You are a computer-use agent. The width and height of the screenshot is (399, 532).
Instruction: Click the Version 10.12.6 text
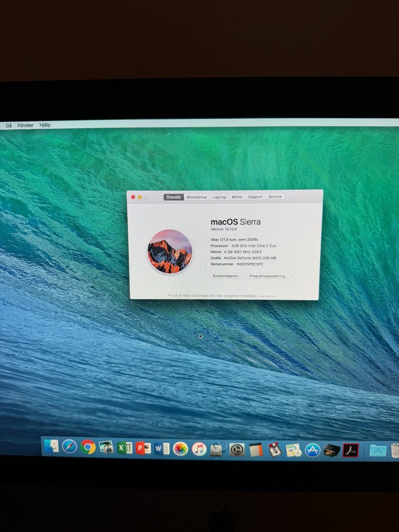coord(223,229)
